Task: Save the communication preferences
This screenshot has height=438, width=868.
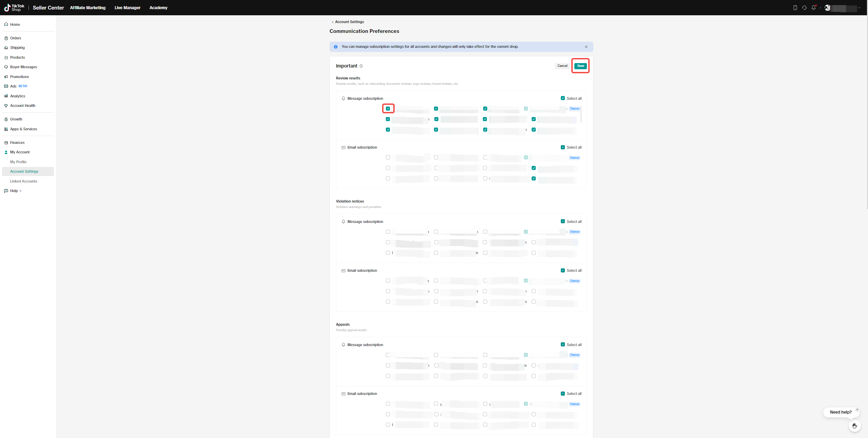Action: click(580, 66)
